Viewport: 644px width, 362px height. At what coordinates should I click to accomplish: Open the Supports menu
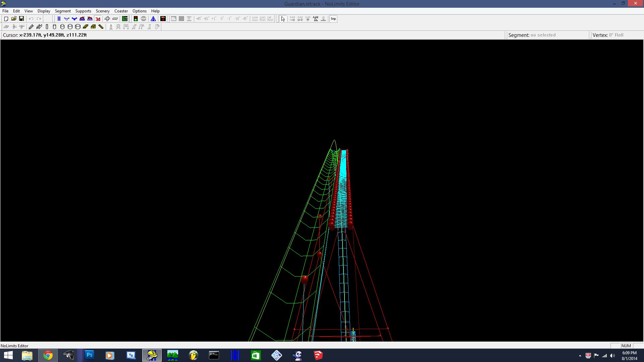tap(83, 11)
